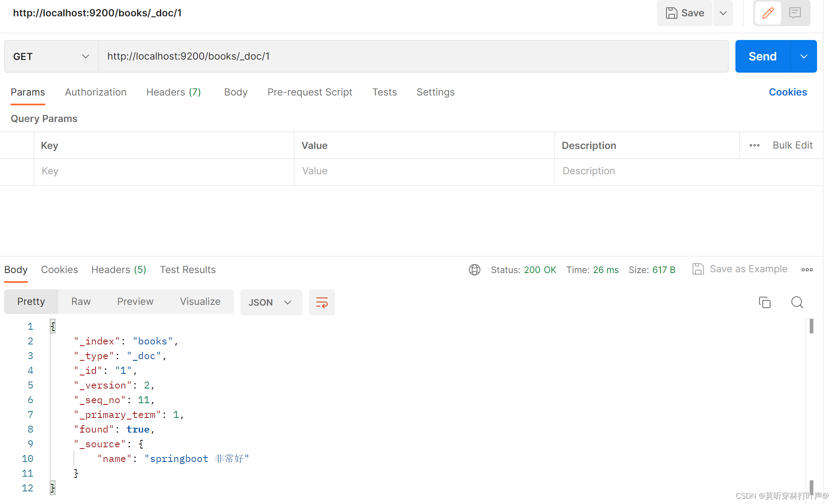Switch response view to Preview

[x=135, y=302]
